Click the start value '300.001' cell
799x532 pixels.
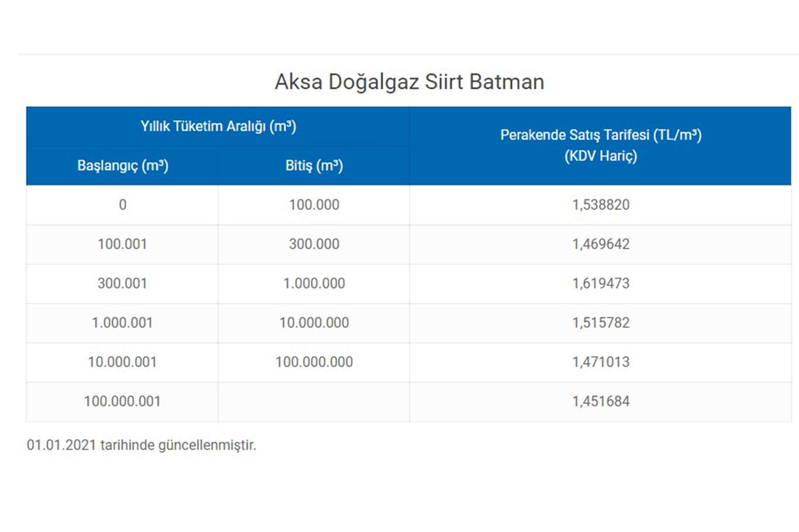(122, 284)
